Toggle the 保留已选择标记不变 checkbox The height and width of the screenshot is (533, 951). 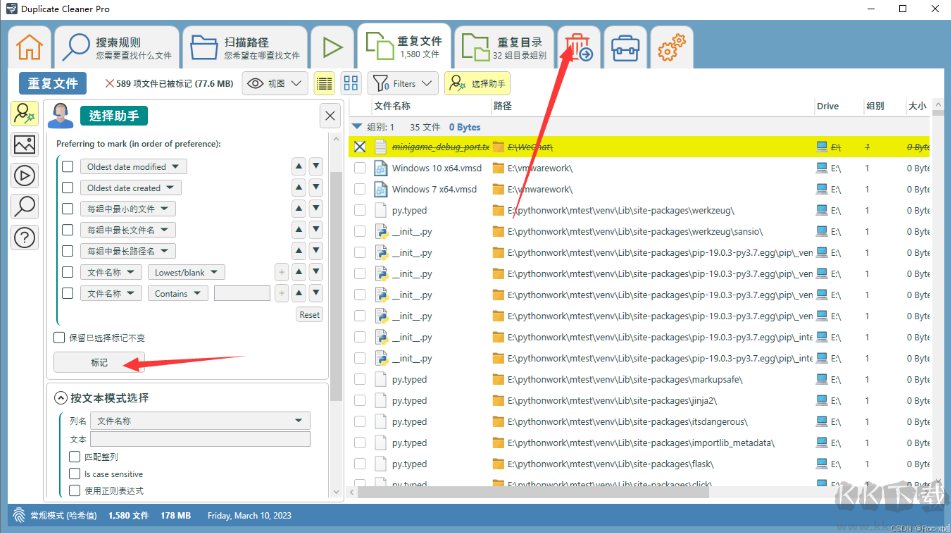pos(59,338)
